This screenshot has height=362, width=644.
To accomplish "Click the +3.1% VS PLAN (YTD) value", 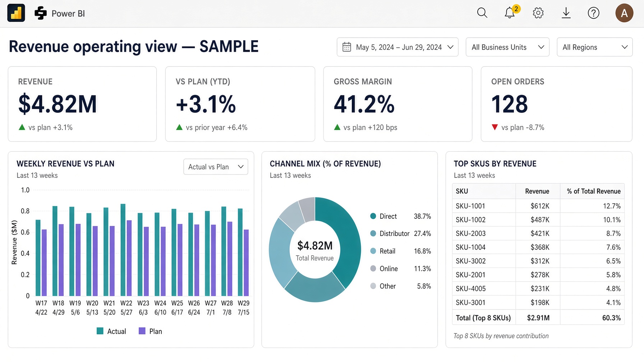I will coord(206,104).
